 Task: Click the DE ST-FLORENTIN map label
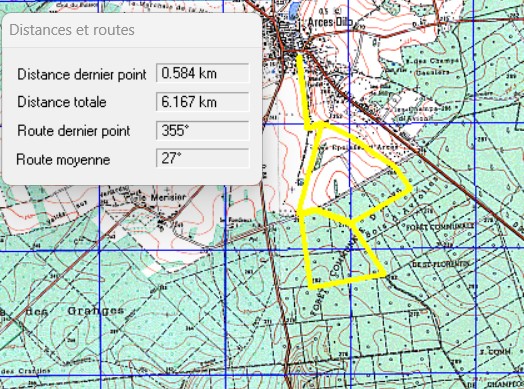point(440,265)
